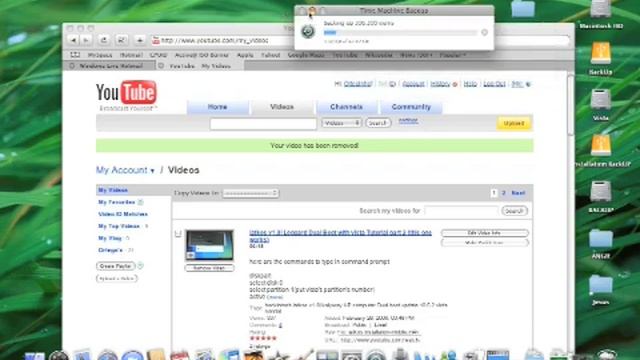This screenshot has height=360, width=640.
Task: Click the Time Machine backup progress bar
Action: pyautogui.click(x=400, y=33)
